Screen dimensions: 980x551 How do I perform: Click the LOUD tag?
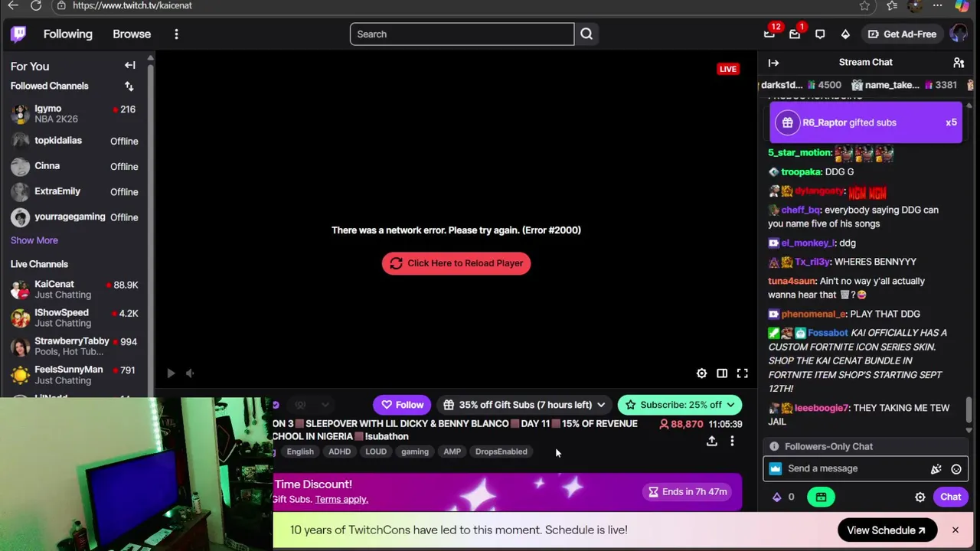[376, 452]
